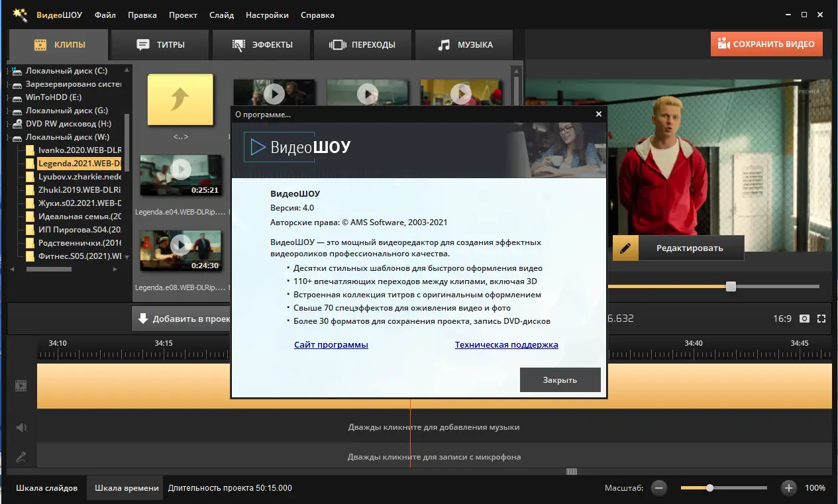Click the playback position slider under the preview
The width and height of the screenshot is (838, 504).
731,286
